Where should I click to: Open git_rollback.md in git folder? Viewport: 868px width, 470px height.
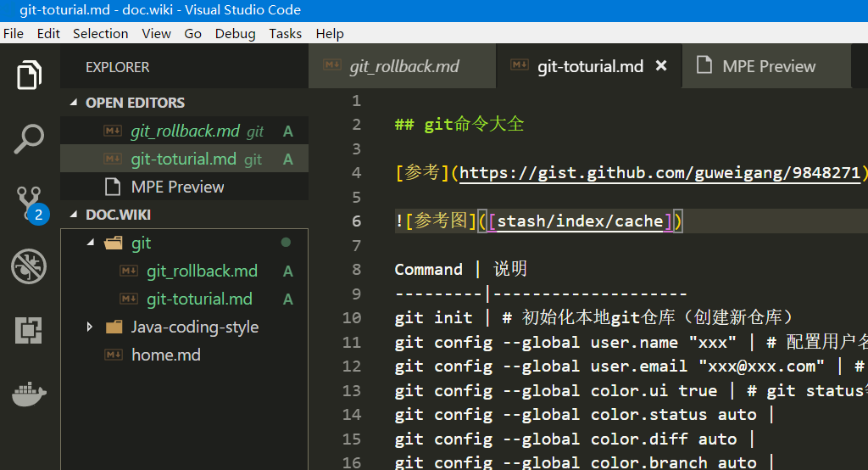(x=184, y=271)
